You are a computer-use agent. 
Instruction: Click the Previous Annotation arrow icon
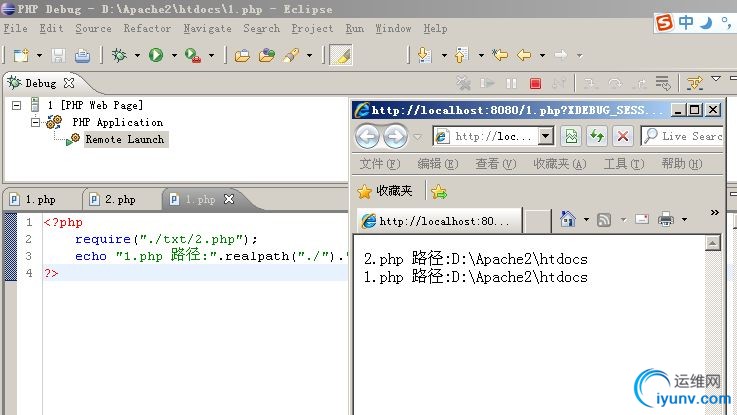462,55
